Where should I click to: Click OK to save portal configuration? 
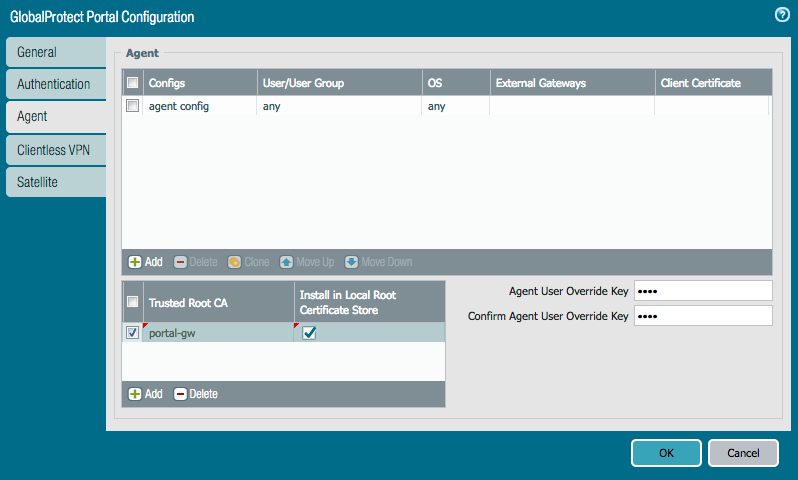click(666, 453)
